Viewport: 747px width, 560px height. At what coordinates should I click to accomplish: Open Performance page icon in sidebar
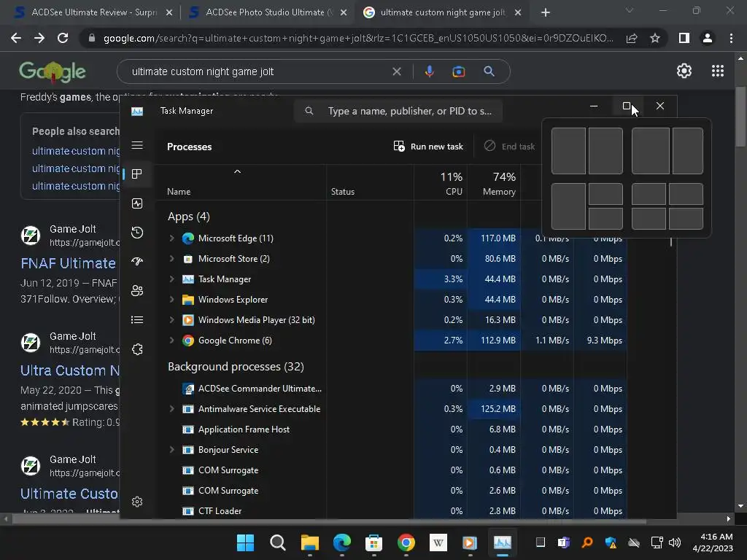(137, 204)
